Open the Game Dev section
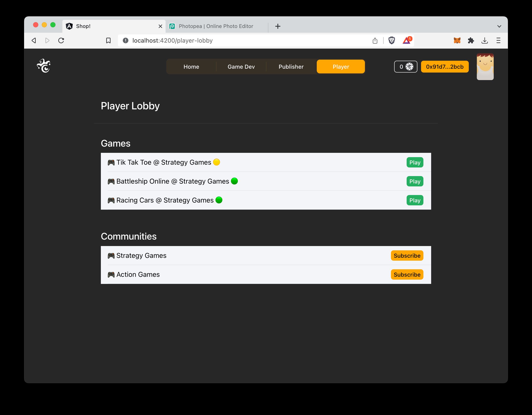Image resolution: width=532 pixels, height=415 pixels. point(241,67)
